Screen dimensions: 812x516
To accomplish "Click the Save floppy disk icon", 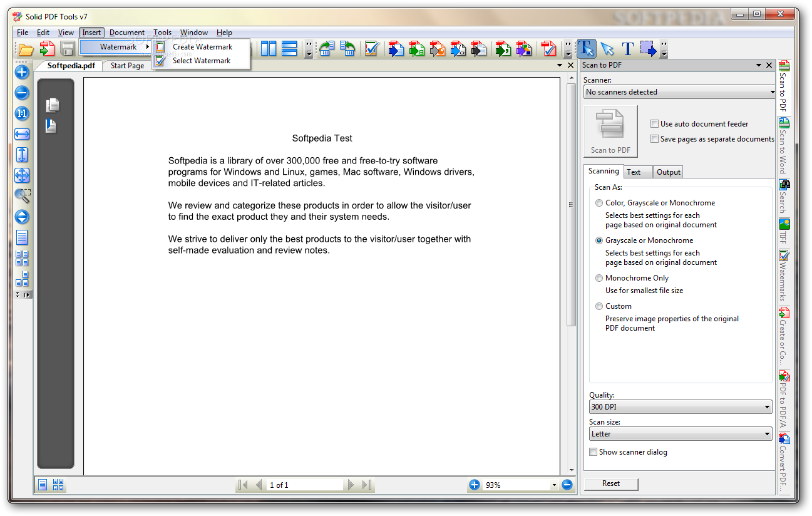I will coord(68,49).
